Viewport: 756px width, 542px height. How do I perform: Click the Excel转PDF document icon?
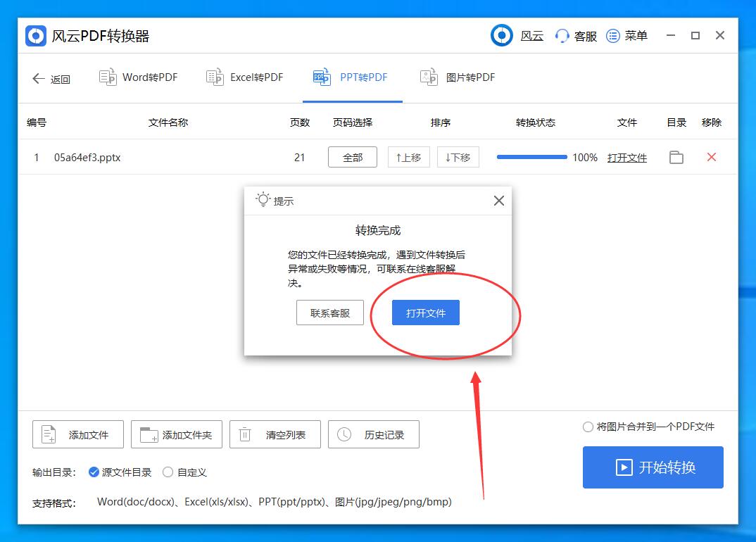coord(215,77)
